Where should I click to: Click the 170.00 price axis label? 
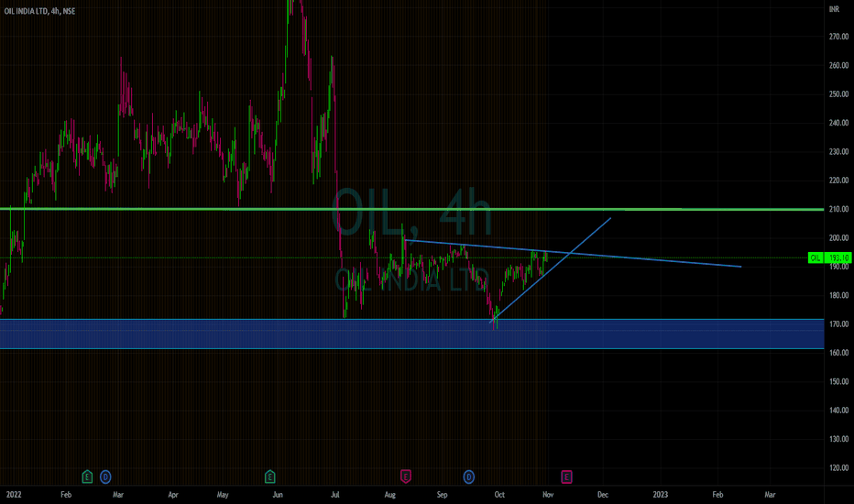[838, 324]
